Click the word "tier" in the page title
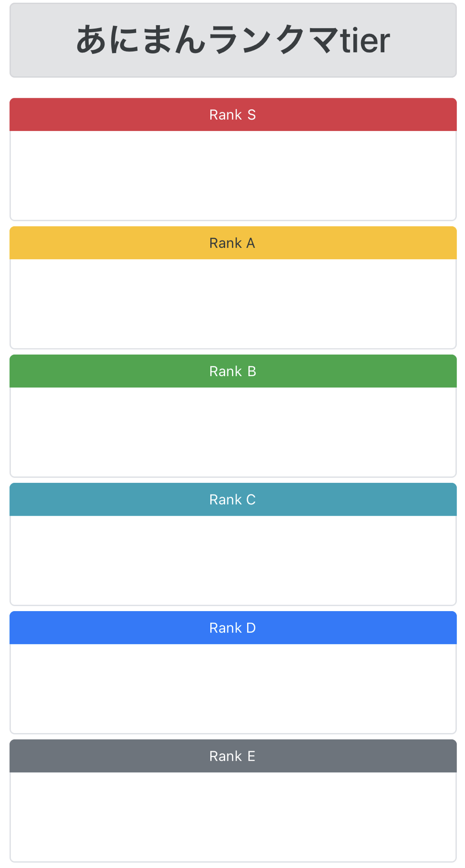The width and height of the screenshot is (465, 868). pos(365,40)
